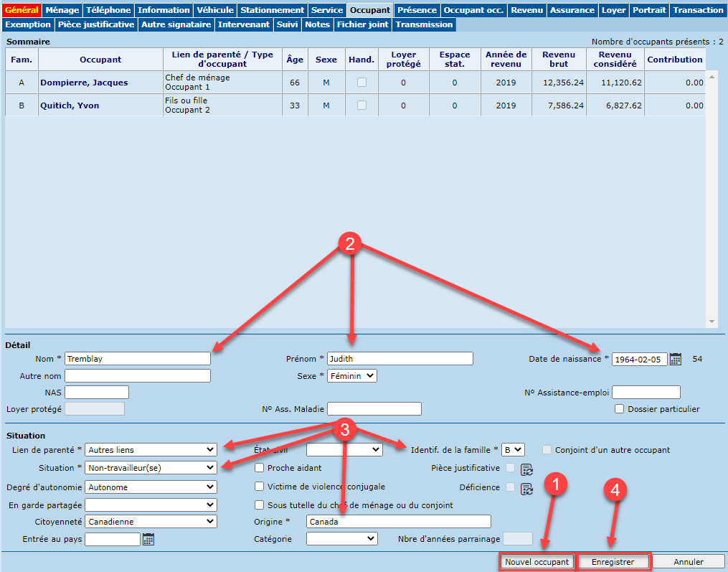Expand the Lien de parenté dropdown
728x572 pixels.
[151, 450]
